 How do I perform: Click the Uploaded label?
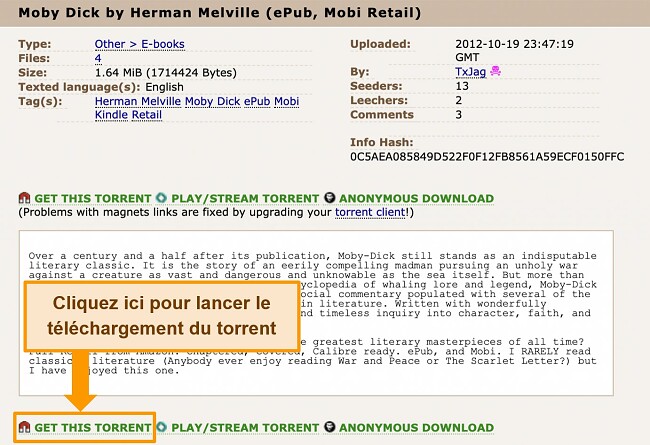(381, 44)
